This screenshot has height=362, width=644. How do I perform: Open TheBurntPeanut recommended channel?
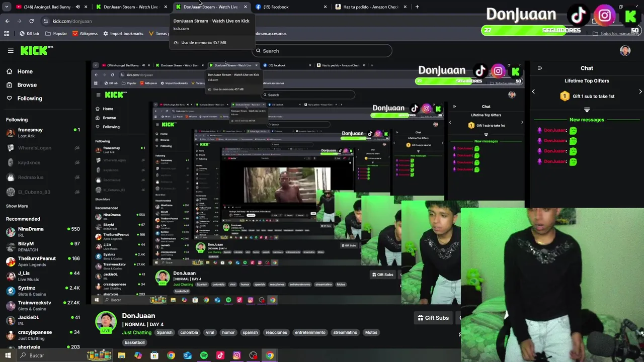[x=43, y=261]
